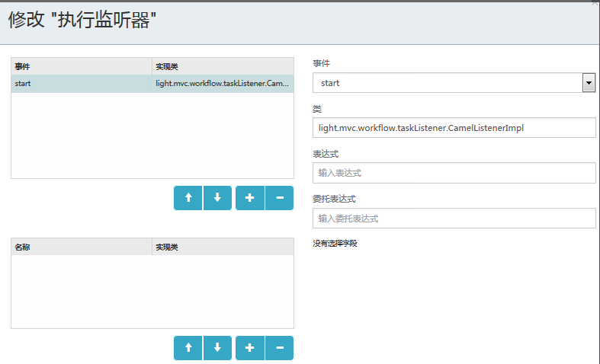Image resolution: width=600 pixels, height=364 pixels.
Task: Move selected listener up in event list
Action: tap(188, 198)
